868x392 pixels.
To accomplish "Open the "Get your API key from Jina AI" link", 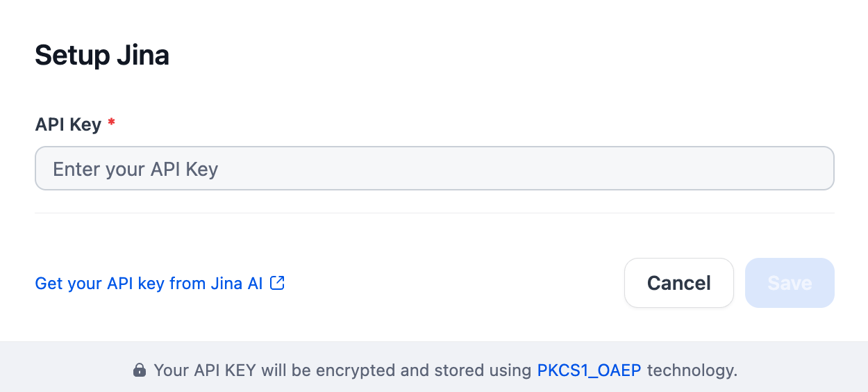I will (x=149, y=284).
